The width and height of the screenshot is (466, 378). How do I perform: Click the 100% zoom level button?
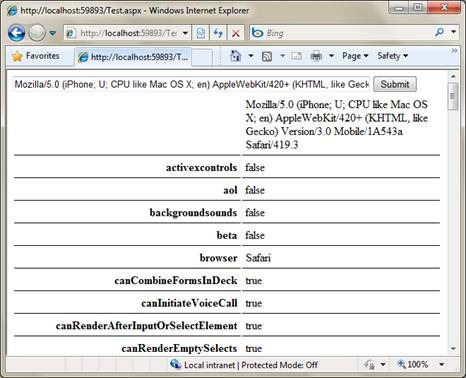coord(413,364)
